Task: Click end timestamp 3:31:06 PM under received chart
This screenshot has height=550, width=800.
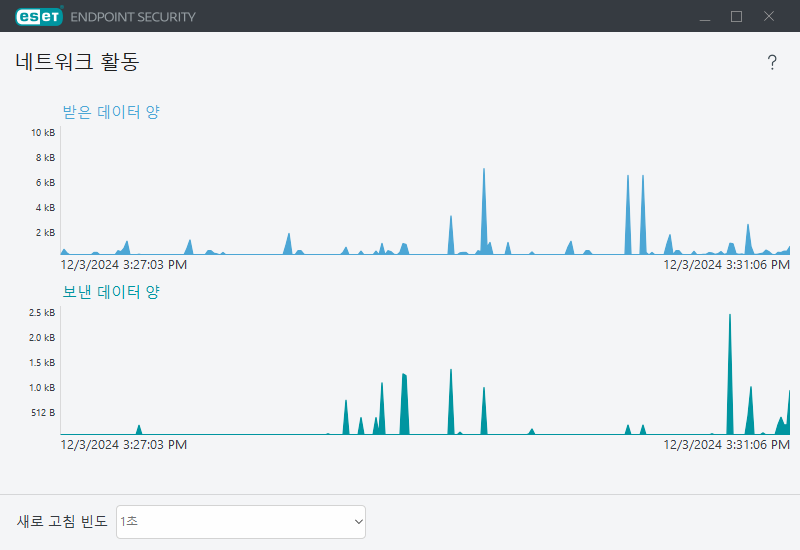Action: [727, 265]
